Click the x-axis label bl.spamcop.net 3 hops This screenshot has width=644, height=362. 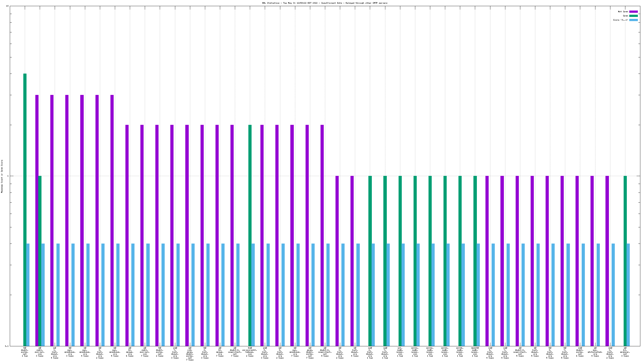coord(625,352)
